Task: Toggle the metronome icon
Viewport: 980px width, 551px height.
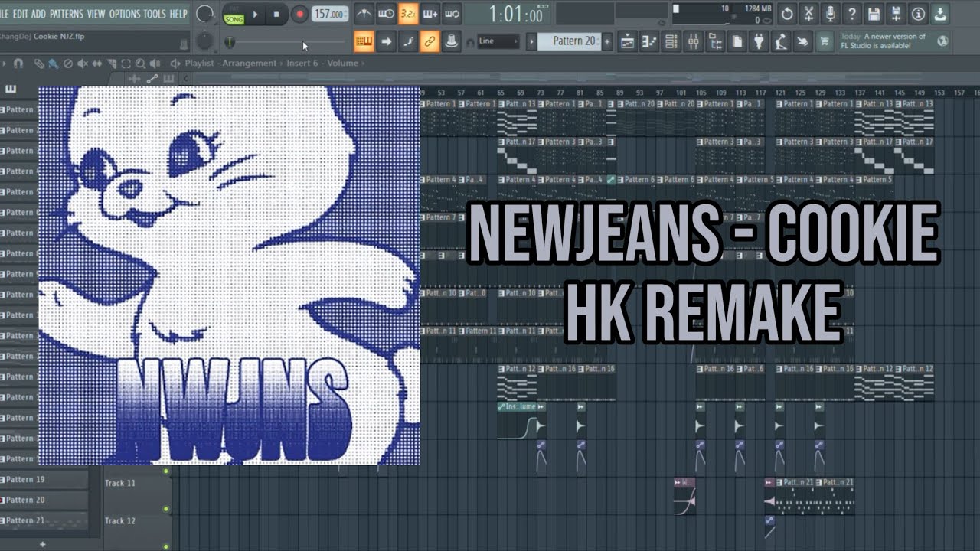Action: (x=364, y=14)
